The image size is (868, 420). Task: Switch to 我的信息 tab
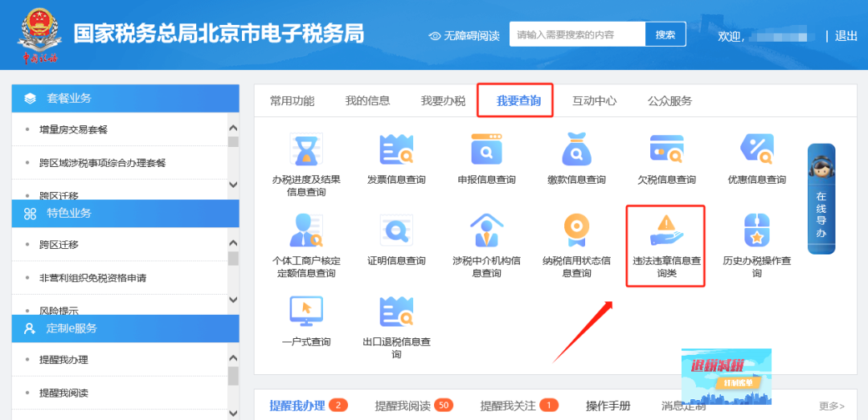pos(367,100)
